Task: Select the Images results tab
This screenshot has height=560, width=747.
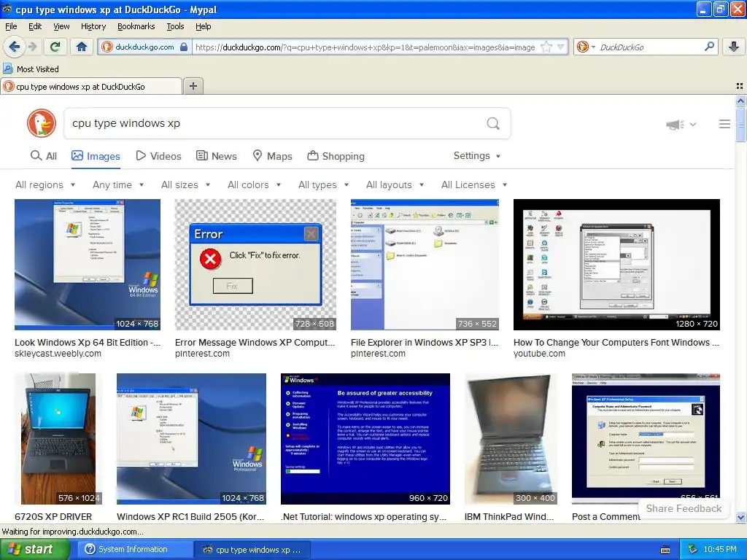Action: coord(96,156)
